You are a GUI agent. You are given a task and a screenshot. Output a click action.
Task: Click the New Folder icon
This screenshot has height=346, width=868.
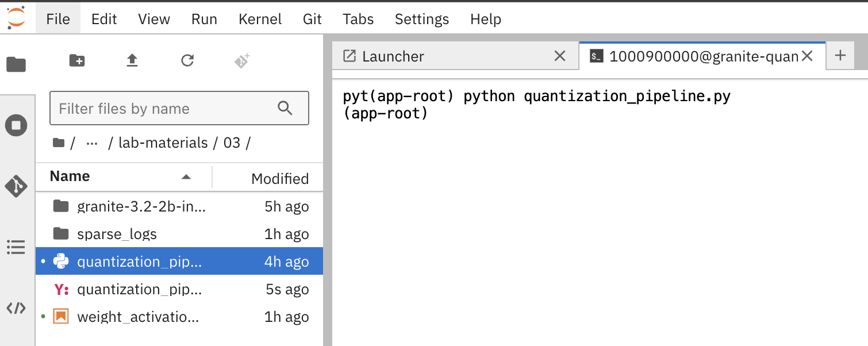point(76,60)
